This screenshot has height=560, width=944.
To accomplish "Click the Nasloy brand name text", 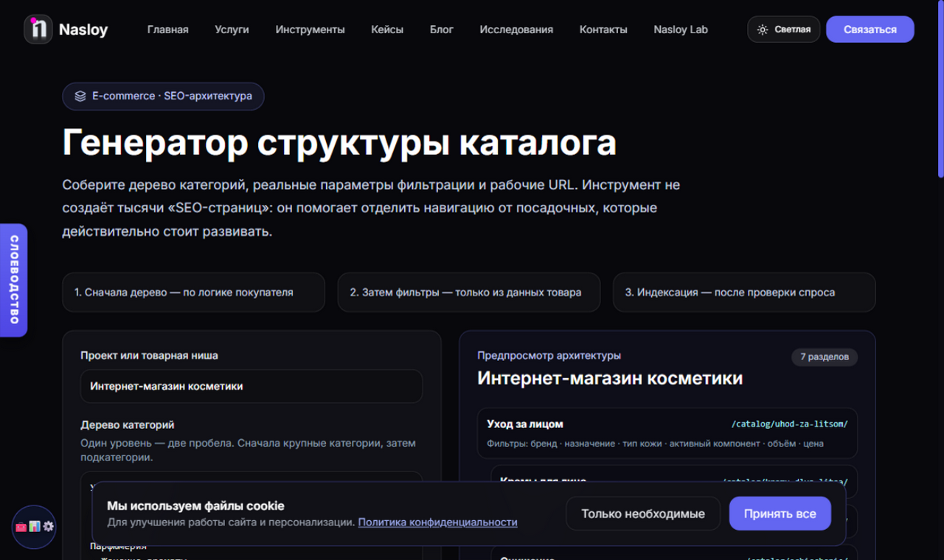I will [x=83, y=29].
